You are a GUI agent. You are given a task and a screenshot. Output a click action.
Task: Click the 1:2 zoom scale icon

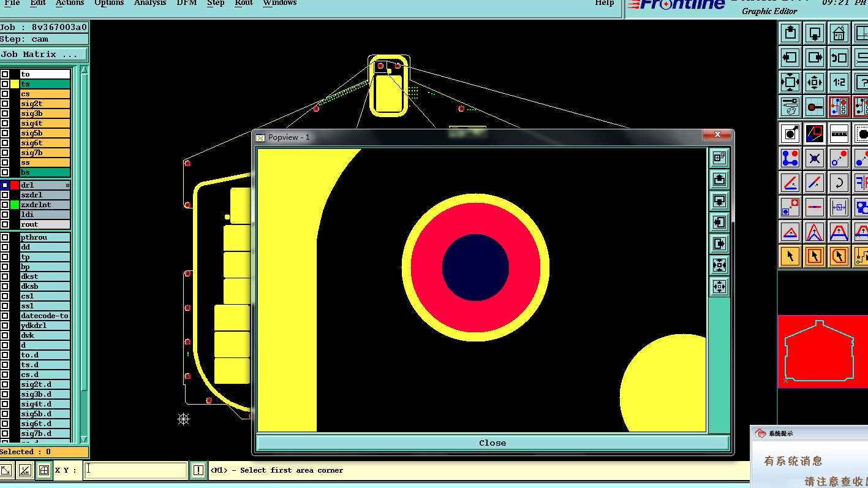pos(839,82)
